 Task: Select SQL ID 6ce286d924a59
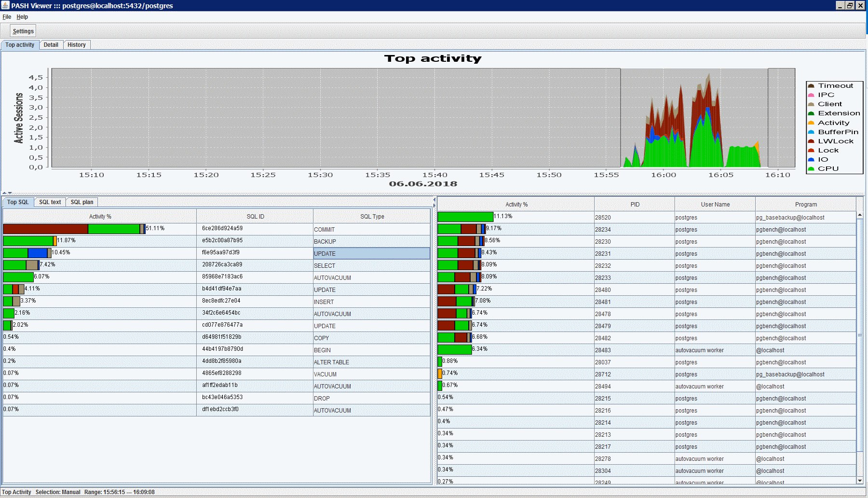coord(222,229)
